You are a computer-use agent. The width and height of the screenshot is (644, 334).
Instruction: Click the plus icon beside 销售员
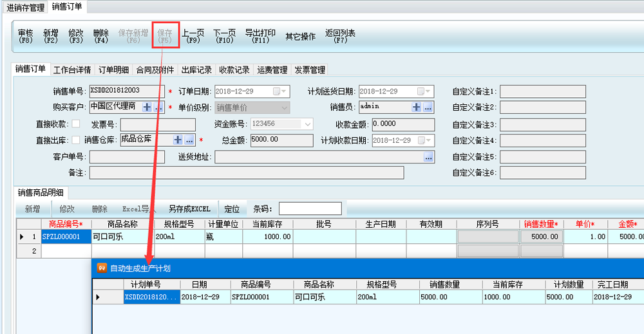416,107
